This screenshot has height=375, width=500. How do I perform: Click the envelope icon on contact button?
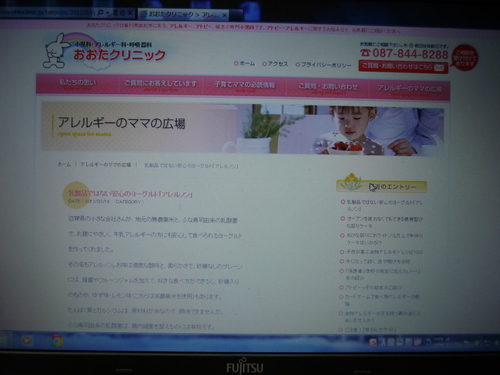point(439,68)
